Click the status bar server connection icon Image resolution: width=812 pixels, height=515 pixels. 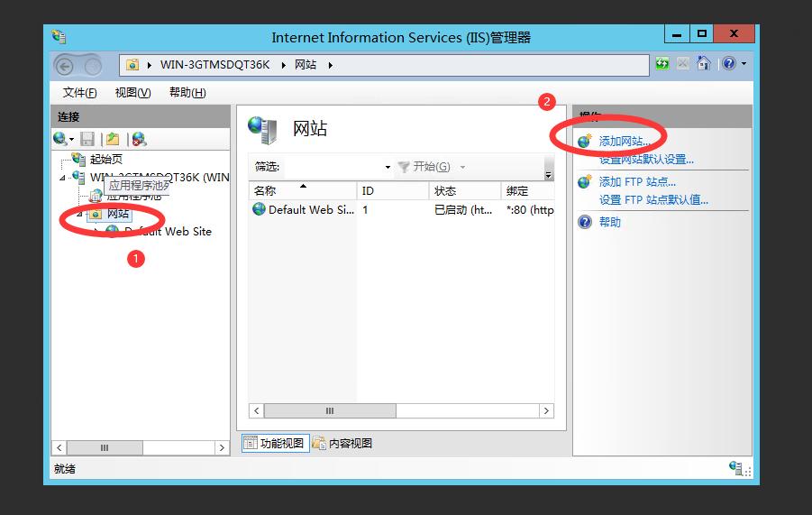coord(735,467)
